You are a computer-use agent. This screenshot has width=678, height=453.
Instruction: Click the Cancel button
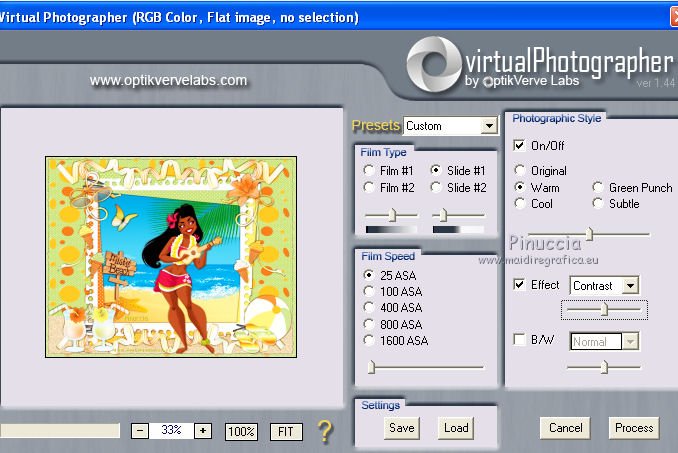pos(565,428)
